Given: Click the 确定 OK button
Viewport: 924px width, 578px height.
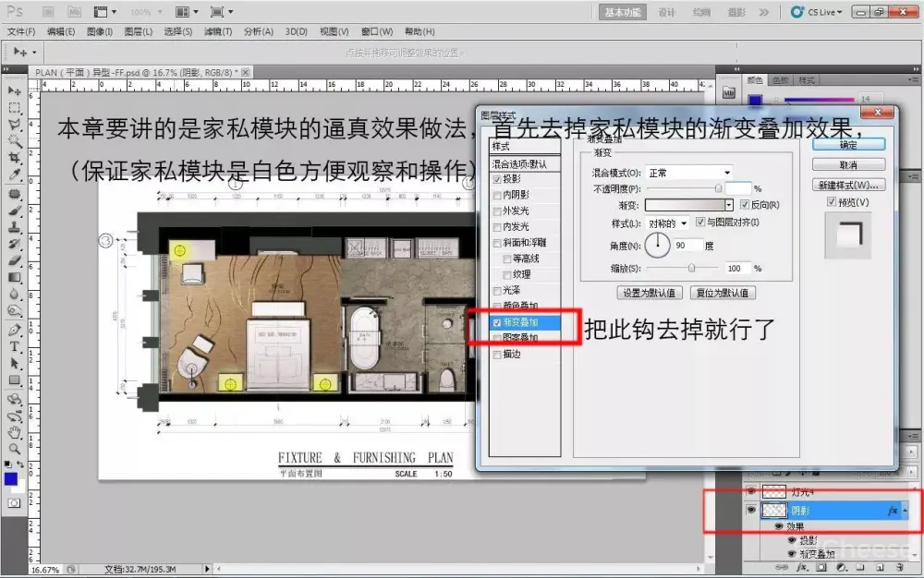Looking at the screenshot, I should point(847,145).
